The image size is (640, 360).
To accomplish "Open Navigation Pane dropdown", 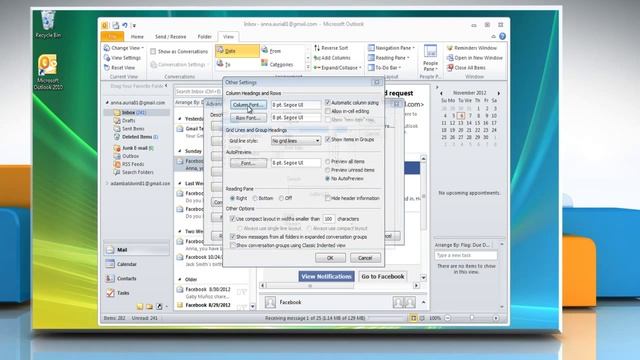I will [x=391, y=48].
